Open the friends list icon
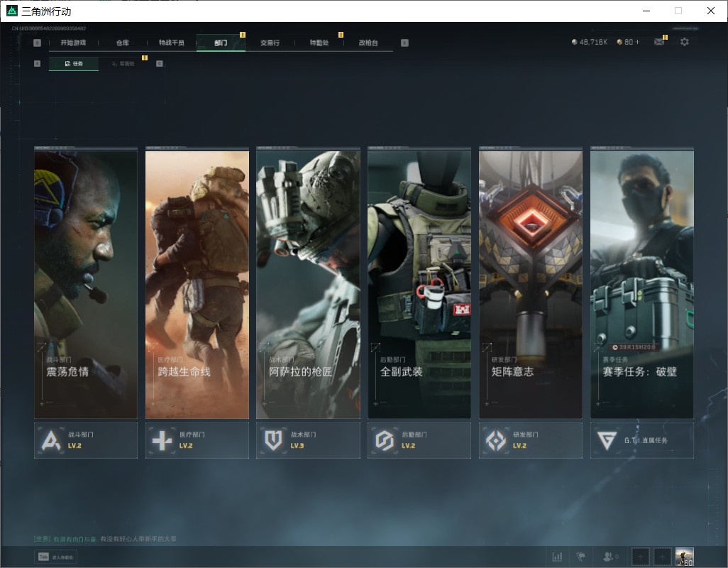Image resolution: width=728 pixels, height=568 pixels. pos(610,557)
